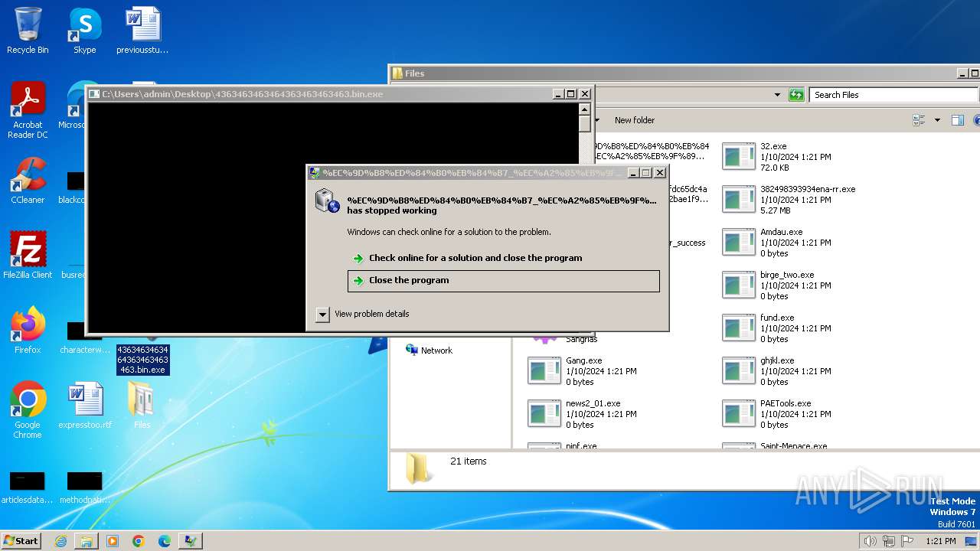Expand View problem details
The image size is (980, 551).
tap(363, 314)
